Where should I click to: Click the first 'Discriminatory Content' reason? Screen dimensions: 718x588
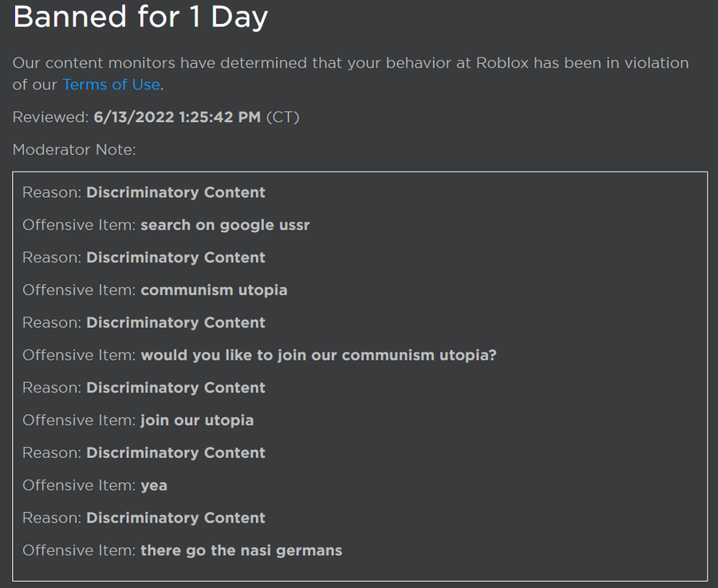(x=176, y=192)
